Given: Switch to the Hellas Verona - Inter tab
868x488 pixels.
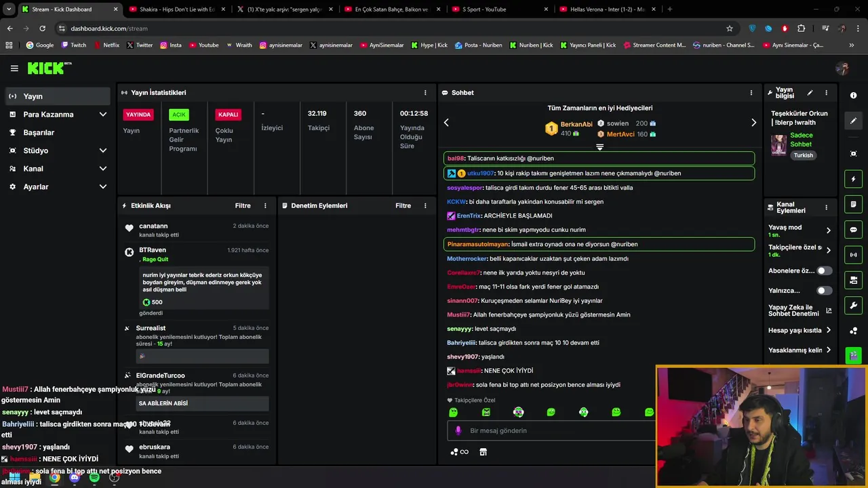Looking at the screenshot, I should 608,9.
